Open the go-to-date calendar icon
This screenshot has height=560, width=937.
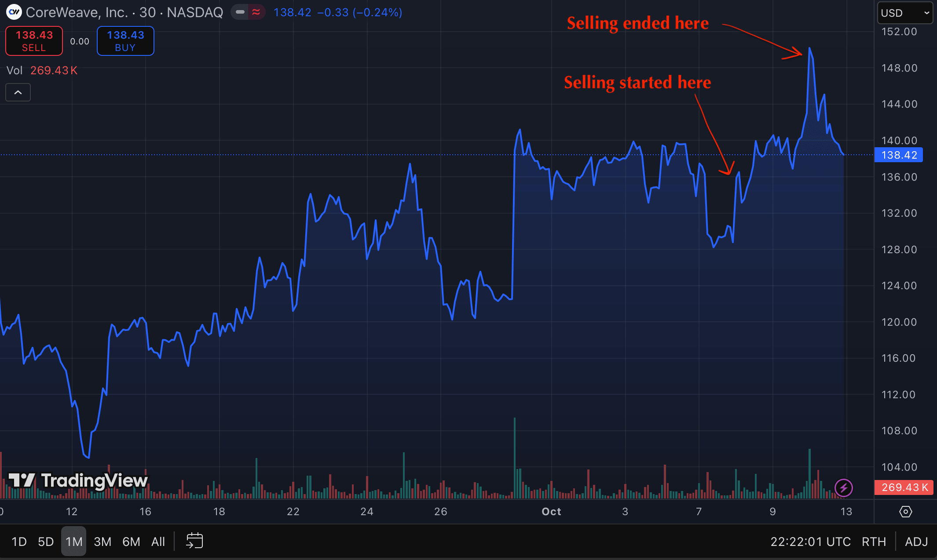click(194, 541)
